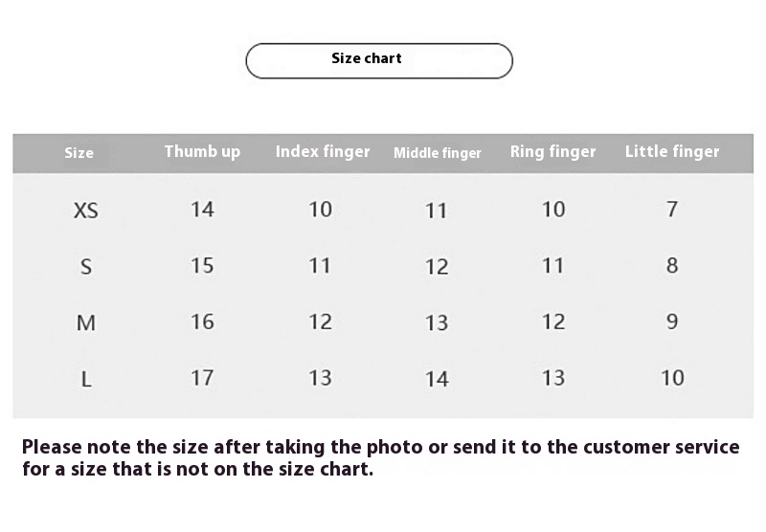766x532 pixels.
Task: Select the Index finger column header
Action: [323, 151]
